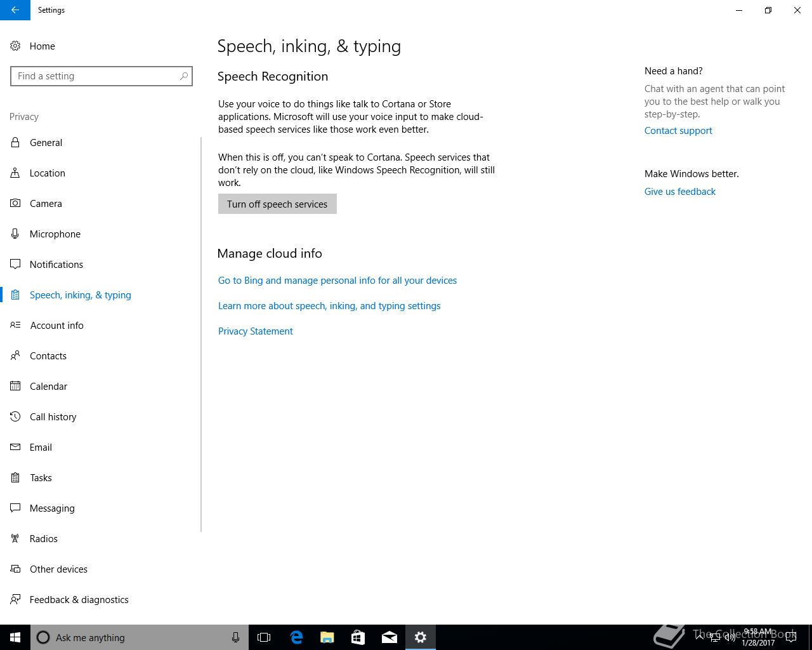Click Cortana's Ask me anything box
The width and height of the screenshot is (812, 650).
(x=140, y=637)
